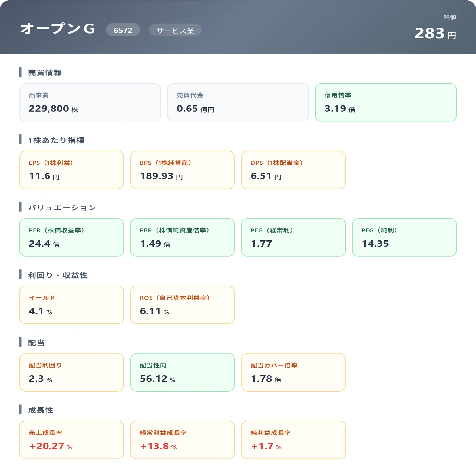Click the 1.77 PEG value
The image size is (476, 476).
262,244
